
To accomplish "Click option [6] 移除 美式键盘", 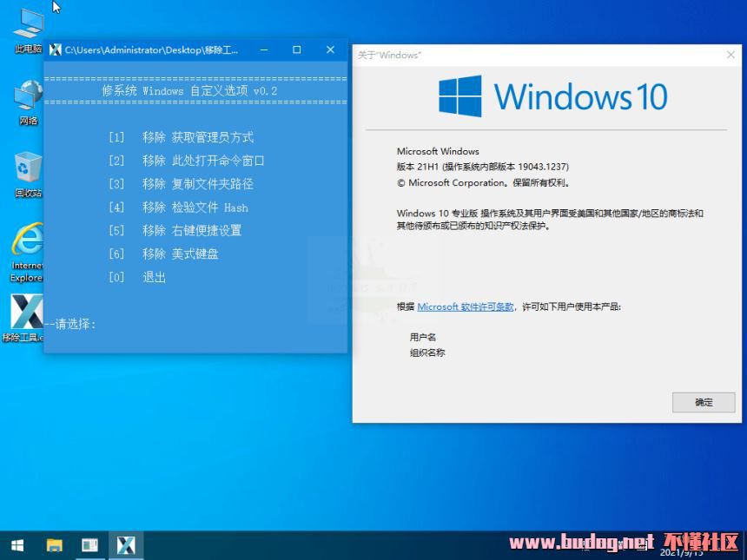I will (x=163, y=254).
